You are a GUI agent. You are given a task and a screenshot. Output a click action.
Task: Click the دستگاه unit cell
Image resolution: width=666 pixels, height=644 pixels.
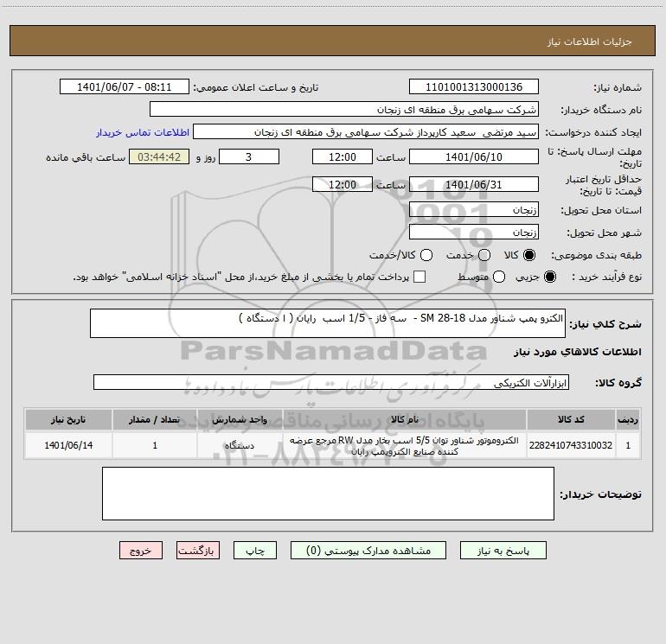(x=240, y=445)
